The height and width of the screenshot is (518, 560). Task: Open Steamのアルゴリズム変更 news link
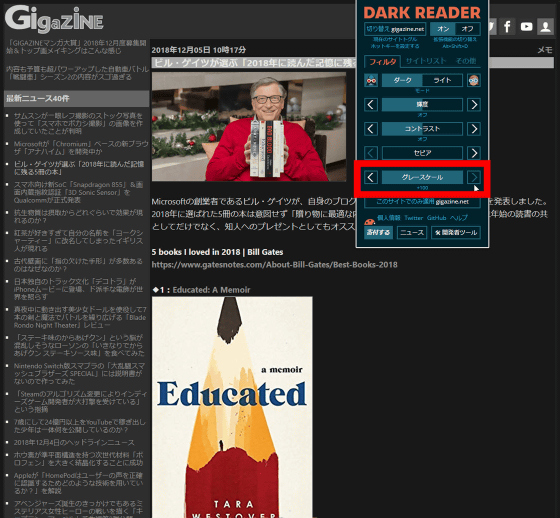[80, 402]
